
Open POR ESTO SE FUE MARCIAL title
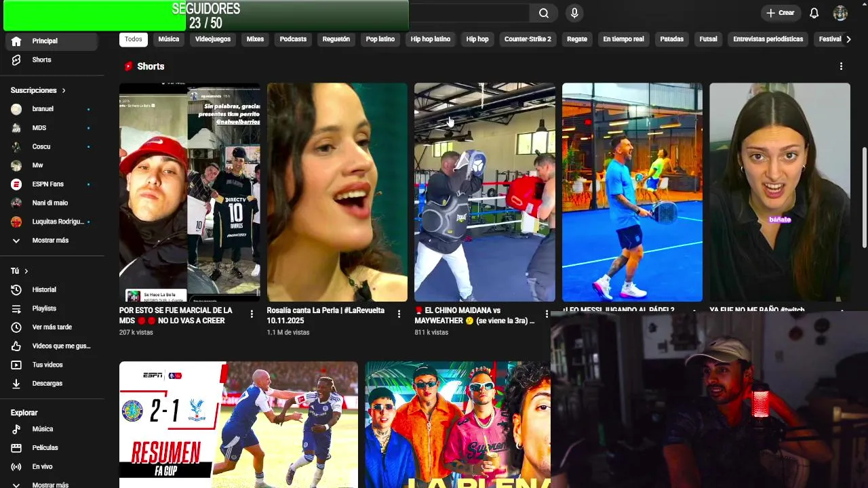point(176,315)
